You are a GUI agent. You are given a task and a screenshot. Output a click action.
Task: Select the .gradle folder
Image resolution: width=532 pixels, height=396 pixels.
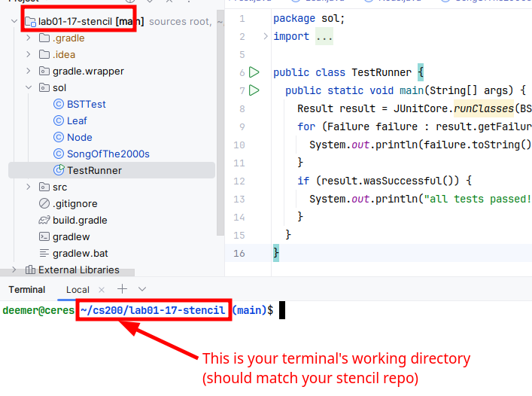68,38
